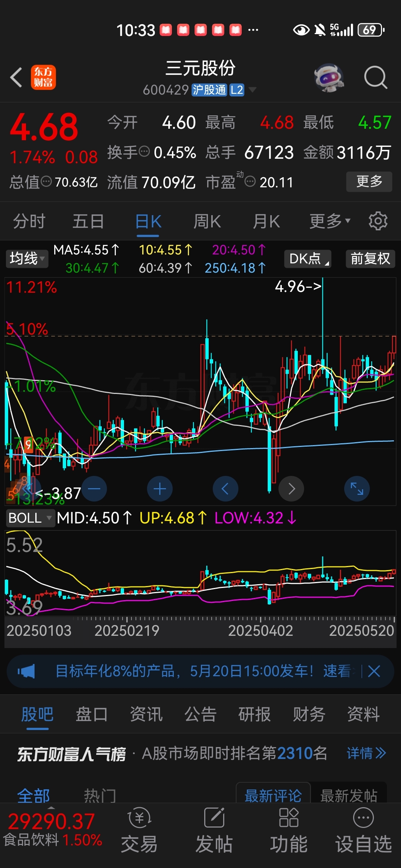Switch to 分时 tab
401x868 pixels.
click(x=29, y=221)
